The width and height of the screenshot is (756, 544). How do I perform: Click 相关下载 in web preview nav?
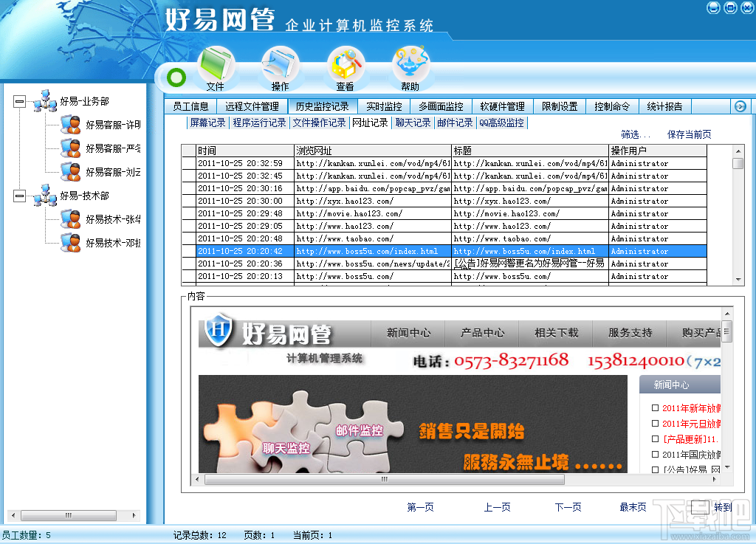[x=556, y=333]
